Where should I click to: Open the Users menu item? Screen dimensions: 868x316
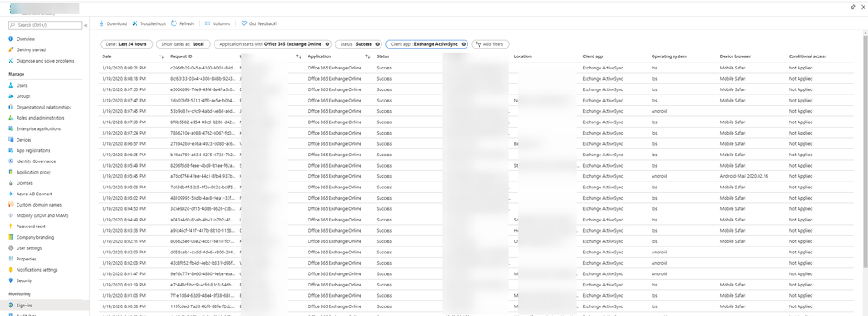point(22,86)
